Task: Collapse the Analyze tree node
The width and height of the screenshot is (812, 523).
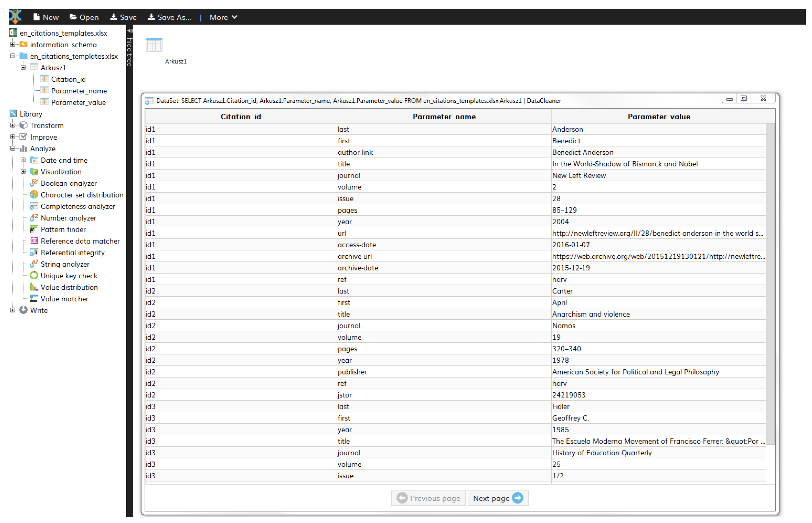Action: click(12, 149)
